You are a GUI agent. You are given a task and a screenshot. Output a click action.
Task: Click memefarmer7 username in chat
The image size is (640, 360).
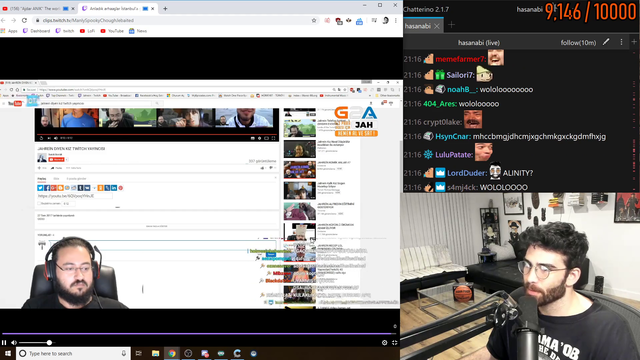(460, 59)
